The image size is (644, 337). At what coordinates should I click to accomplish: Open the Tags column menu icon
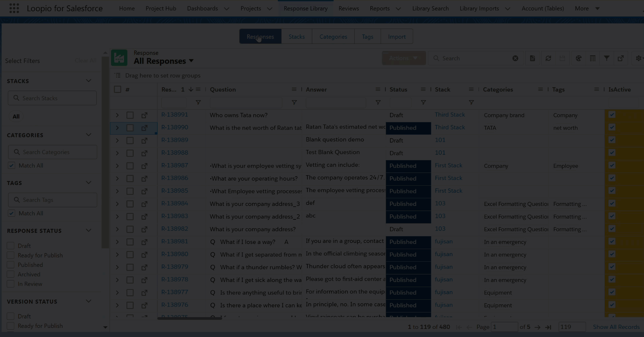(x=596, y=89)
